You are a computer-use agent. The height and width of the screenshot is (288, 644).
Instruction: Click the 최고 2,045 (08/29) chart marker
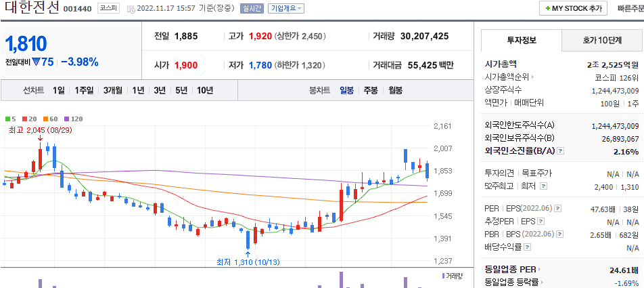tap(41, 130)
